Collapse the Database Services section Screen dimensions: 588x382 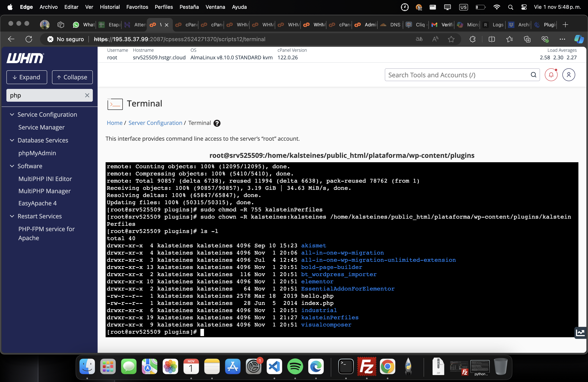pyautogui.click(x=12, y=140)
